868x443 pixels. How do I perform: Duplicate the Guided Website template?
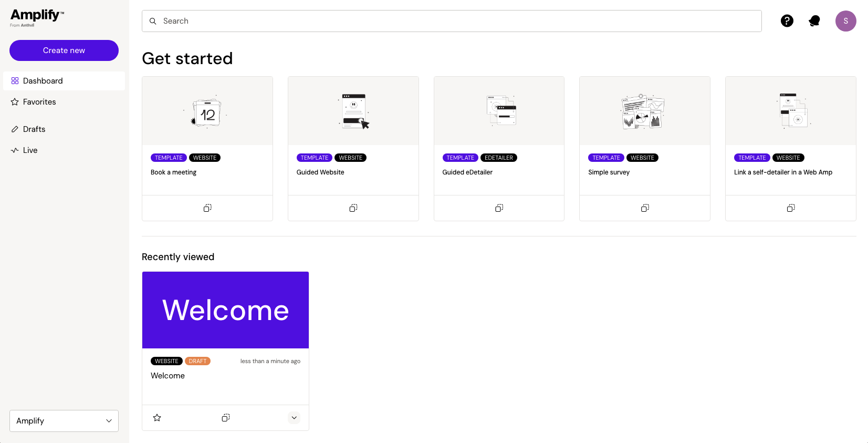click(x=353, y=208)
